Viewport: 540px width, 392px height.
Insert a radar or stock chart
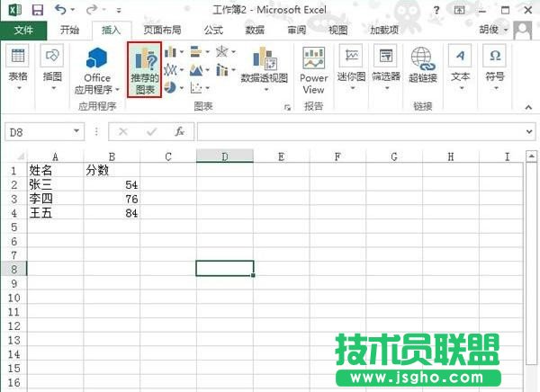coord(221,52)
